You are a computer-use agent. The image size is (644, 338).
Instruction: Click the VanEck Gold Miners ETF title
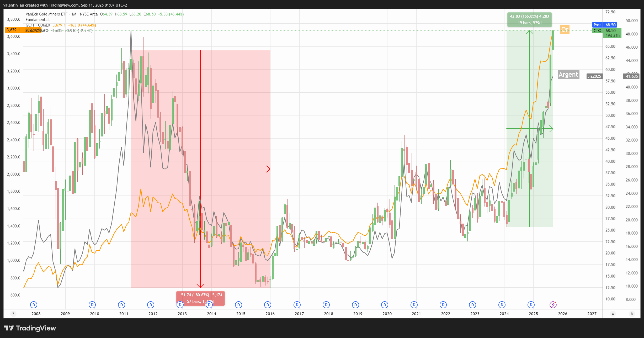46,14
